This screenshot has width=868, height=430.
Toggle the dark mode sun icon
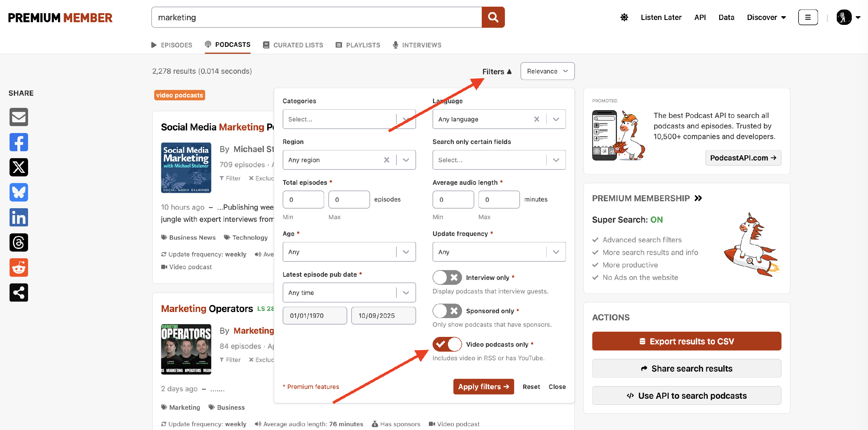624,17
